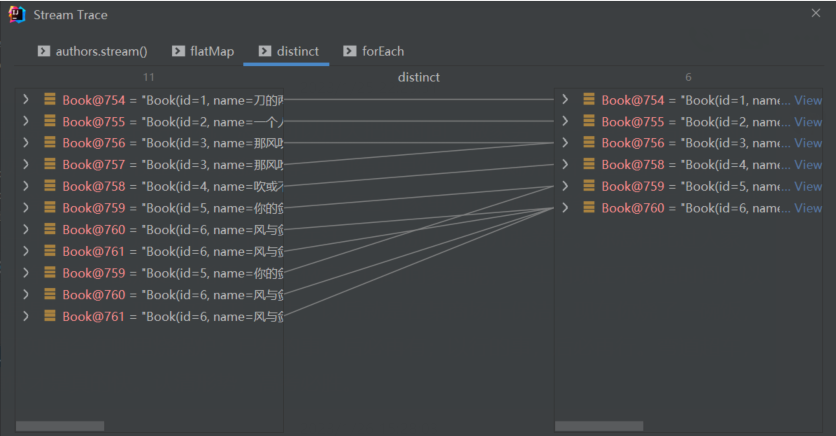Select the last left Book@761 row

pos(150,316)
